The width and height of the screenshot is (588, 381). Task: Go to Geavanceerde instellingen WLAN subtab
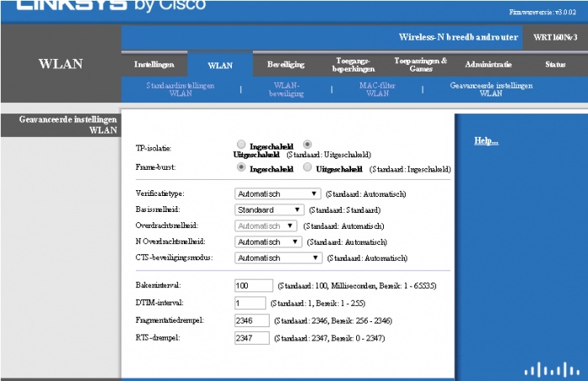[491, 89]
